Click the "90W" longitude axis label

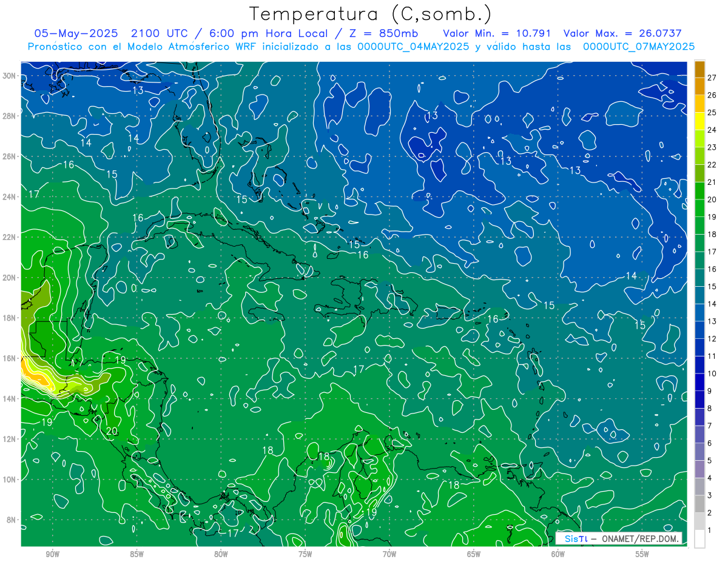52,554
